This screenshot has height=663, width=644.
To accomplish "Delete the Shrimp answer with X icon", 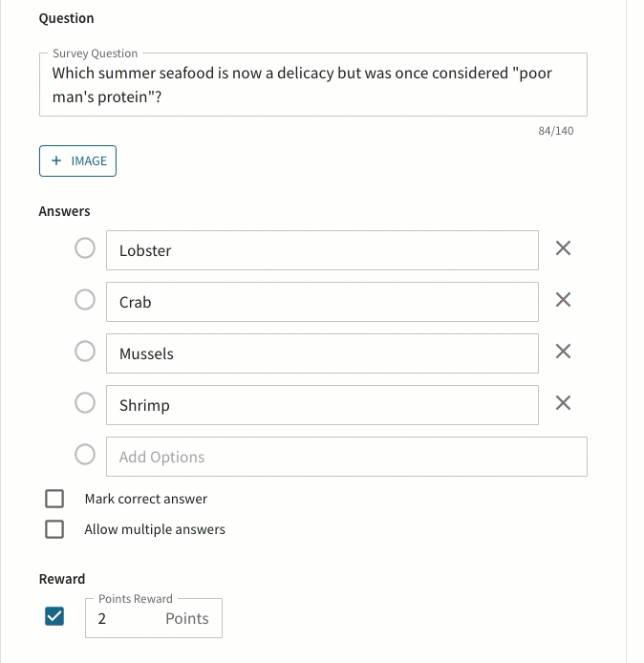I will pos(563,403).
